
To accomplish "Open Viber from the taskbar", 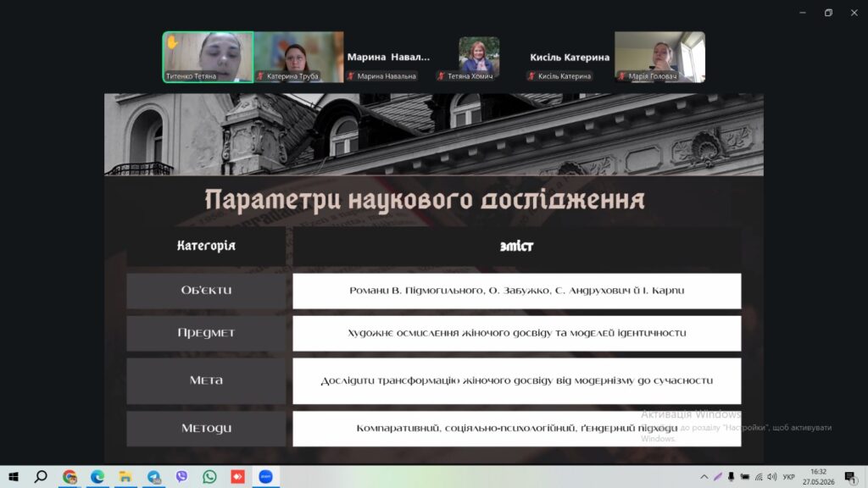I will click(181, 476).
